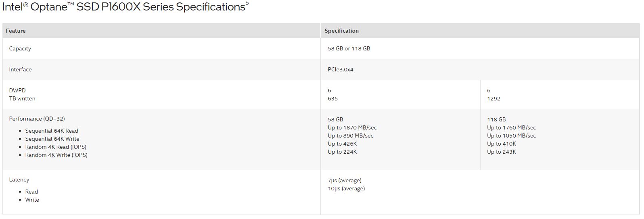
Task: Click the footnote 5 superscript in the title
Action: click(247, 3)
